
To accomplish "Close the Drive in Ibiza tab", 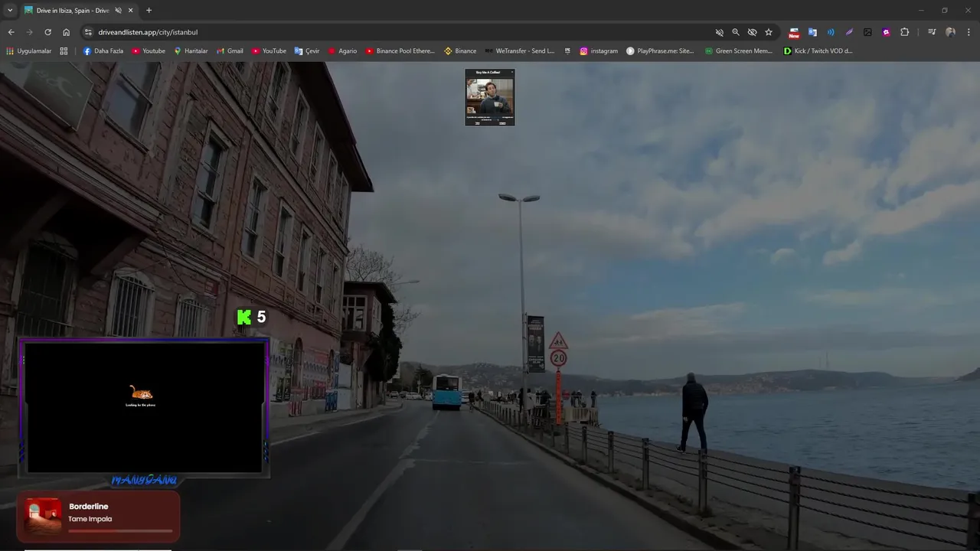I will tap(130, 10).
